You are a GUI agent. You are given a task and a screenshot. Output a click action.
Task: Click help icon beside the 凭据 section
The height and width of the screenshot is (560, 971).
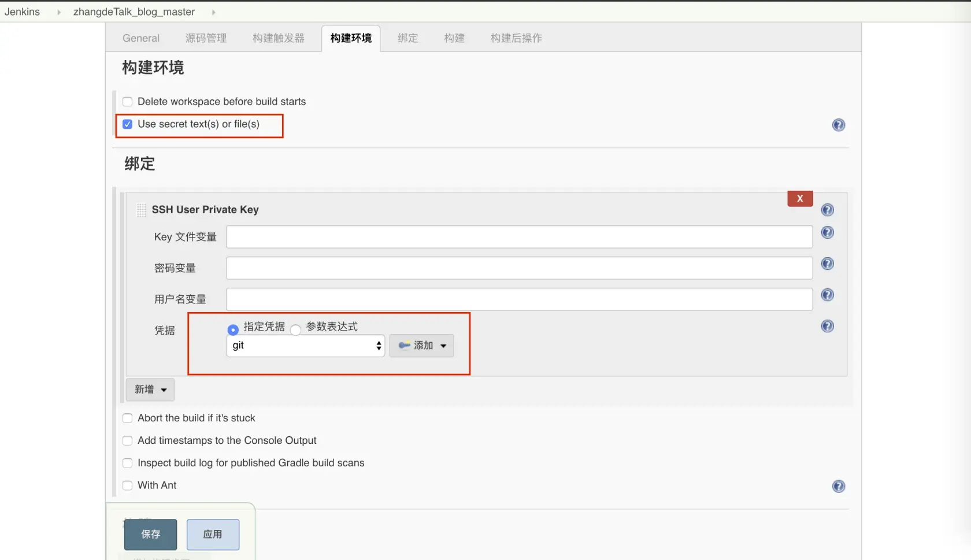click(827, 326)
